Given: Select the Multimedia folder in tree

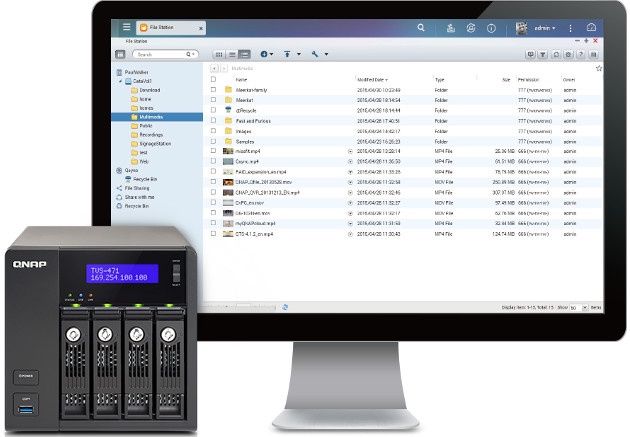Looking at the screenshot, I should (x=157, y=117).
